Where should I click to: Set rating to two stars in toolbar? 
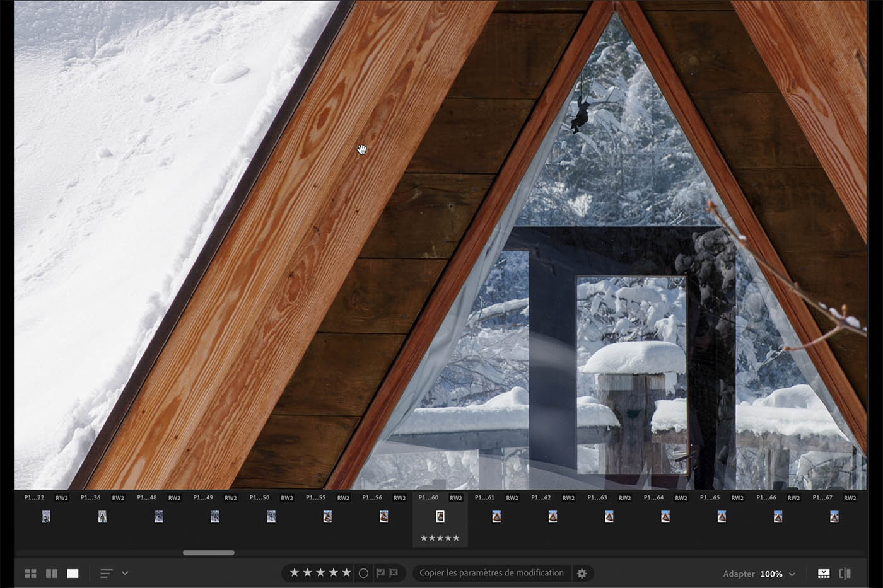307,573
